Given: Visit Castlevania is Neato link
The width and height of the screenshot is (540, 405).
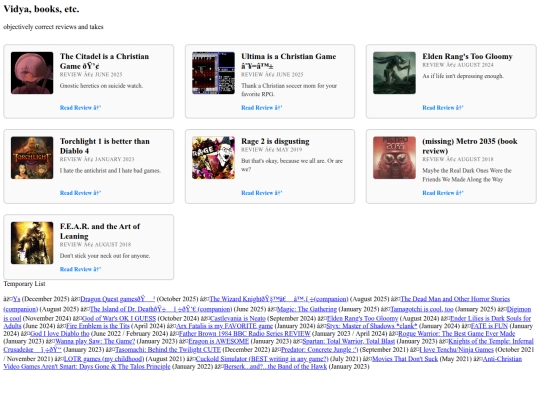Looking at the screenshot, I should coord(238,319).
